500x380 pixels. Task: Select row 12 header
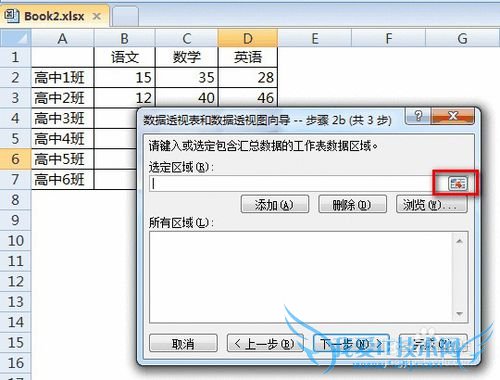tap(15, 281)
